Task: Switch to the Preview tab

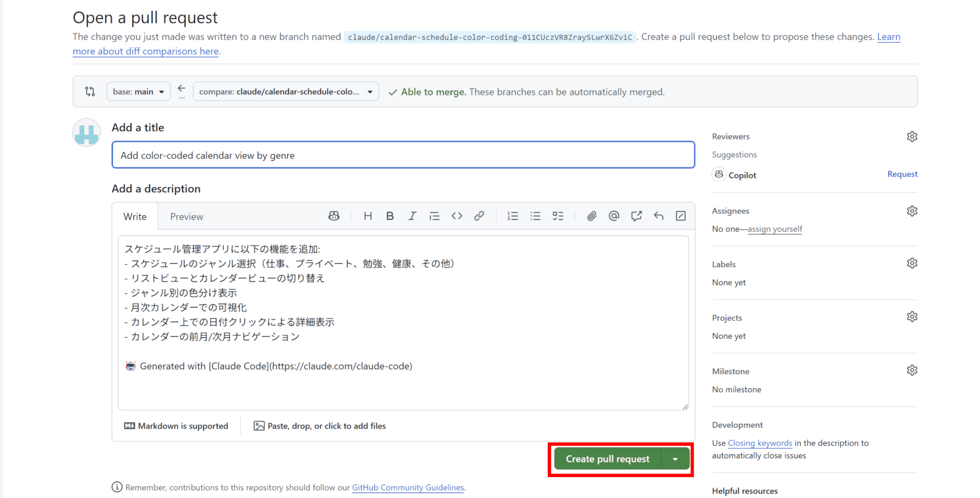Action: pyautogui.click(x=187, y=217)
